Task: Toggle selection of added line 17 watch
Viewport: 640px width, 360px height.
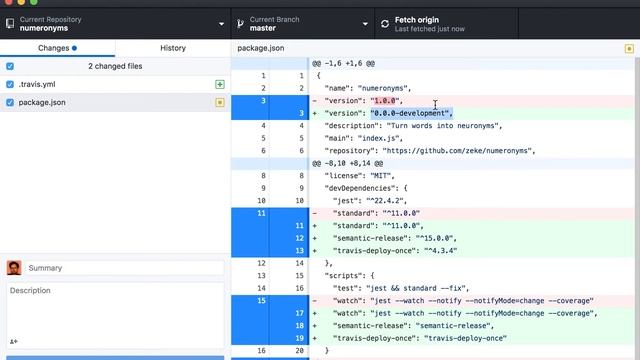Action: [x=270, y=313]
